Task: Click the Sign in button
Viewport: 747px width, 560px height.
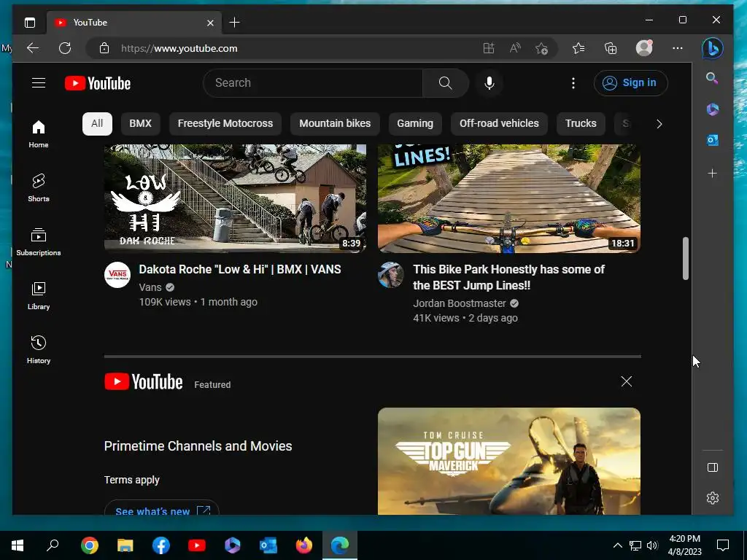Action: [x=631, y=83]
